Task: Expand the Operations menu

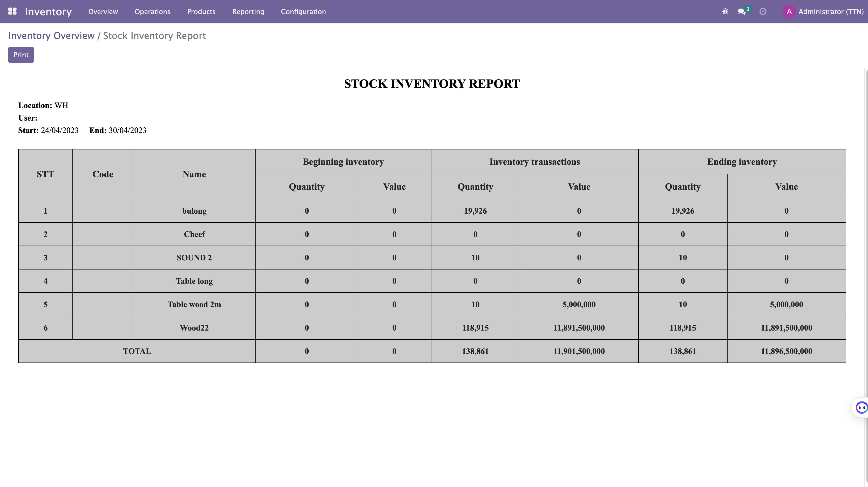Action: (152, 11)
